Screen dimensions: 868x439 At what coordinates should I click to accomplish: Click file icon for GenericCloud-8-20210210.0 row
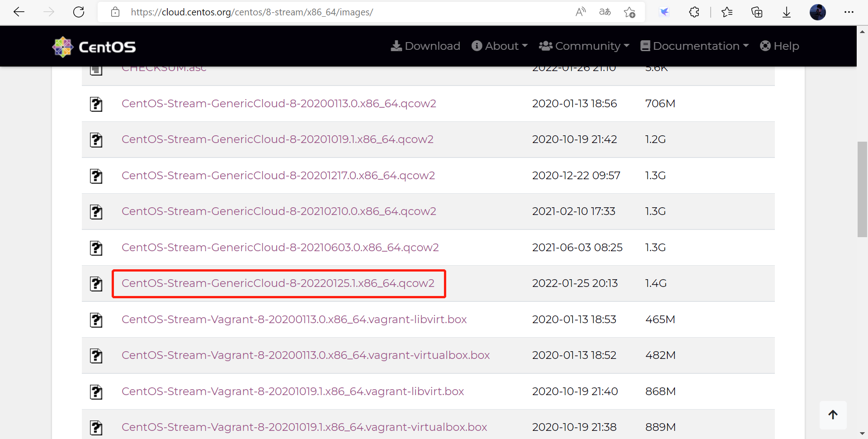tap(96, 212)
